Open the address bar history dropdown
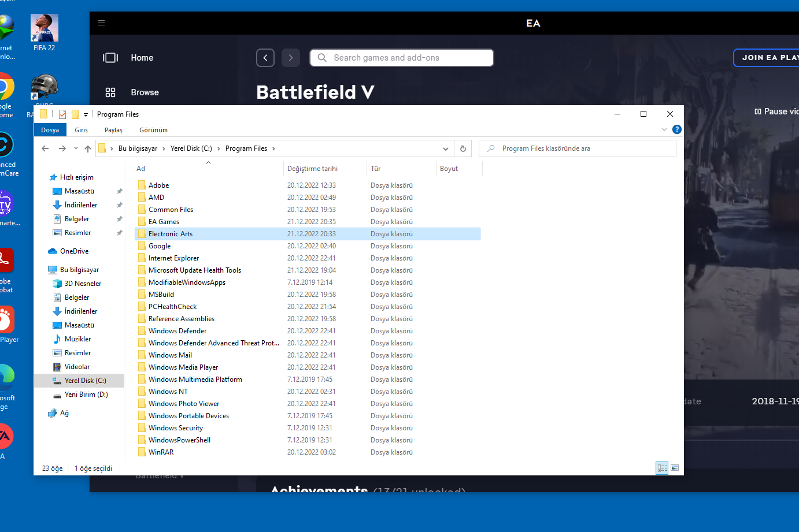This screenshot has height=532, width=799. (x=446, y=148)
